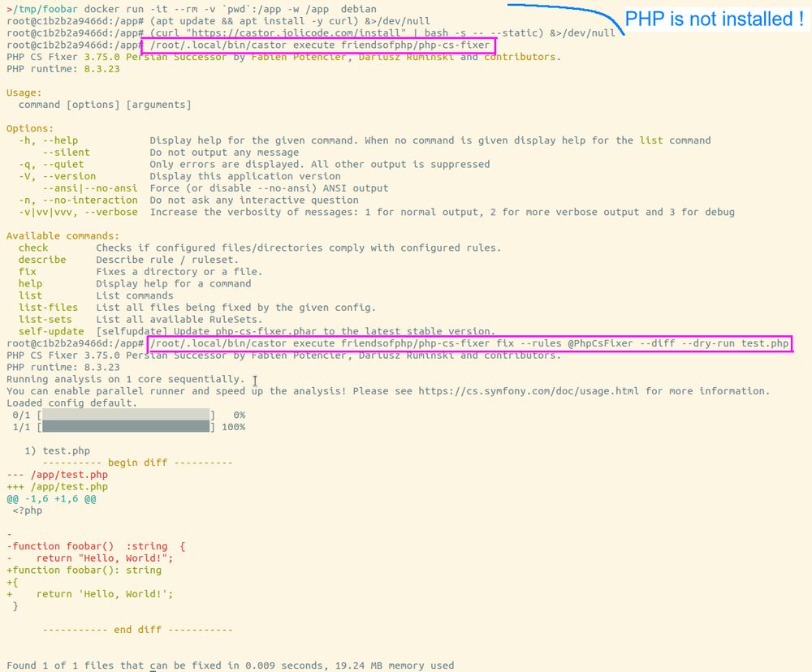Click the 'docker run' command line
Screen dimensions: 812x672
point(230,9)
